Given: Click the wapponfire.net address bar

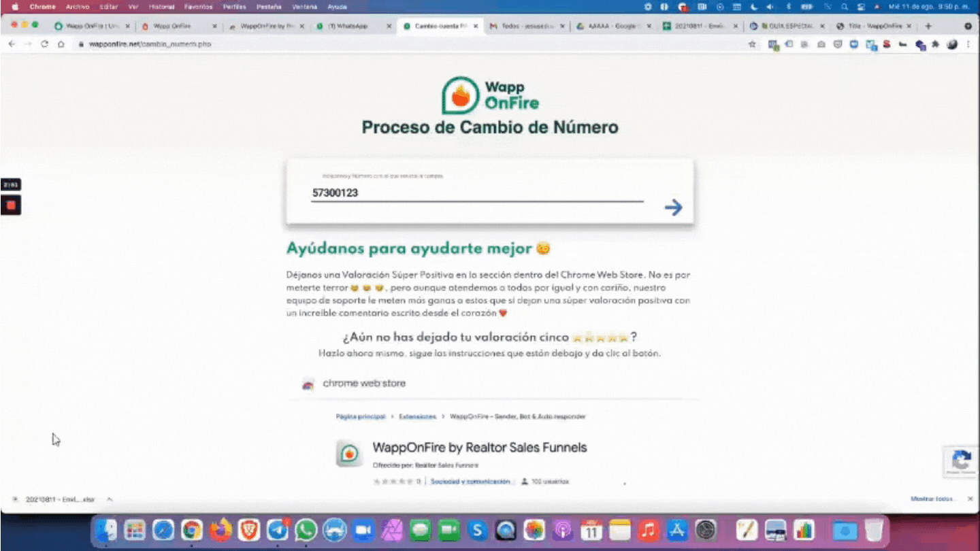Looking at the screenshot, I should point(408,44).
